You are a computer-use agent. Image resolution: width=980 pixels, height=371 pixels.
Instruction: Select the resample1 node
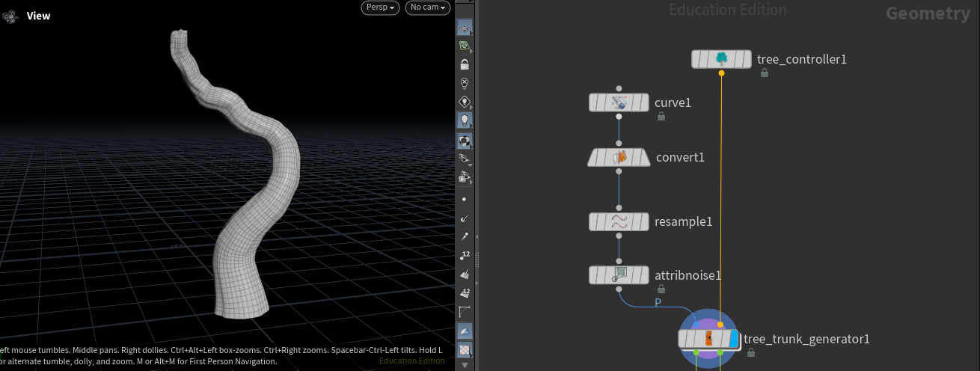click(x=619, y=221)
